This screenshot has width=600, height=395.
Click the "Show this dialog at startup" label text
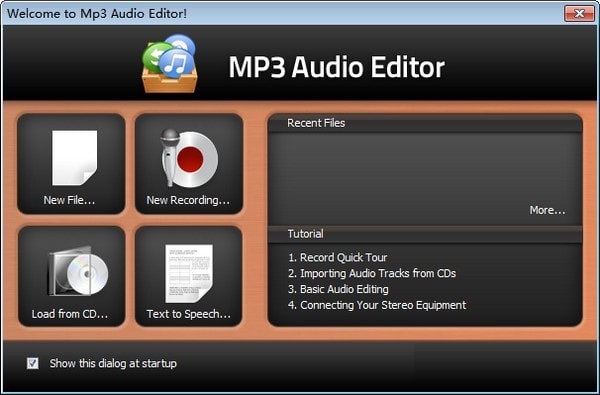[x=113, y=363]
